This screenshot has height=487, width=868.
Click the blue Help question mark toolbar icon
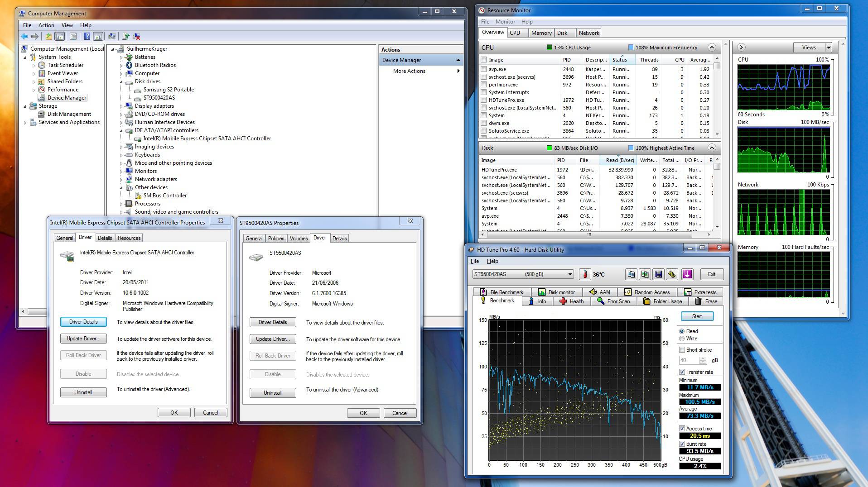point(87,36)
